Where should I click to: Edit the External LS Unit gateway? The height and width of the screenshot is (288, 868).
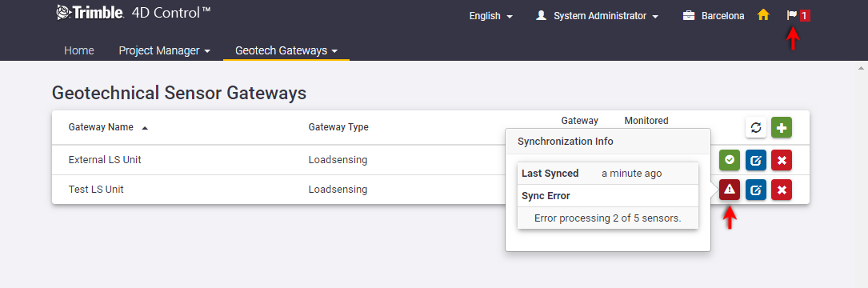756,160
